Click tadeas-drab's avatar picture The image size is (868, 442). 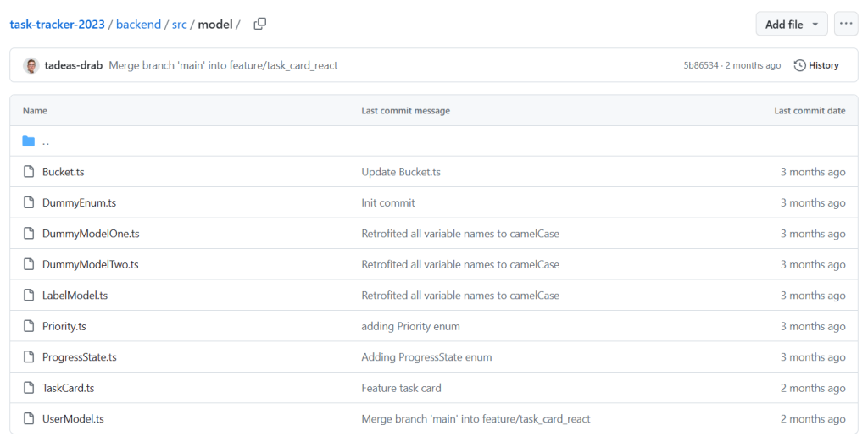[x=31, y=65]
